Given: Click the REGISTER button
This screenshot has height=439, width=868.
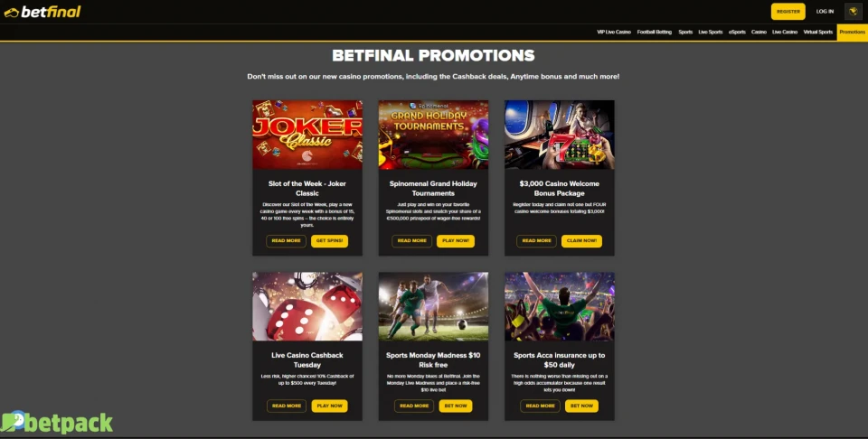Looking at the screenshot, I should click(x=788, y=11).
